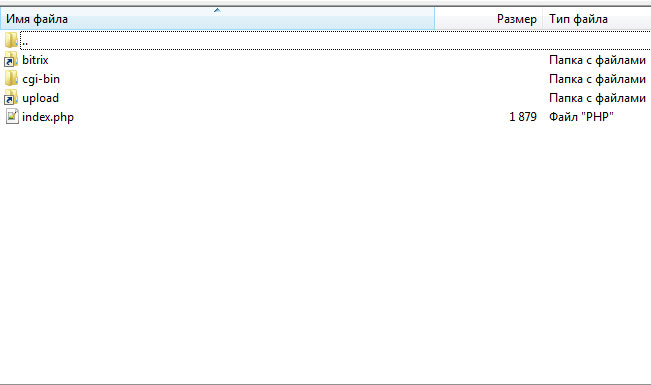Click Папка с файлами in bitrix row
The height and width of the screenshot is (385, 651).
point(597,60)
